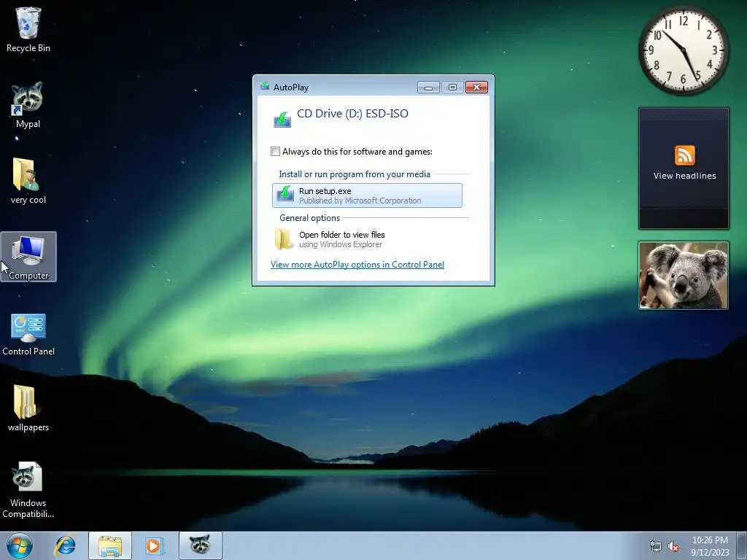Select the Windows Compatibili... file icon
The image size is (747, 560).
(x=28, y=489)
